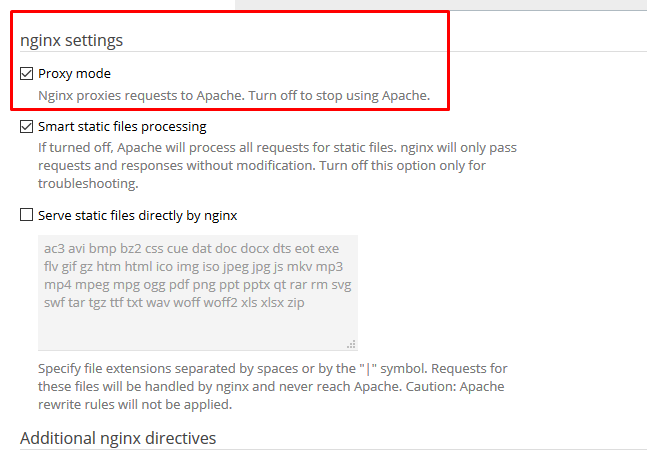Select the Additional nginx directives heading
647x457 pixels.
(118, 438)
